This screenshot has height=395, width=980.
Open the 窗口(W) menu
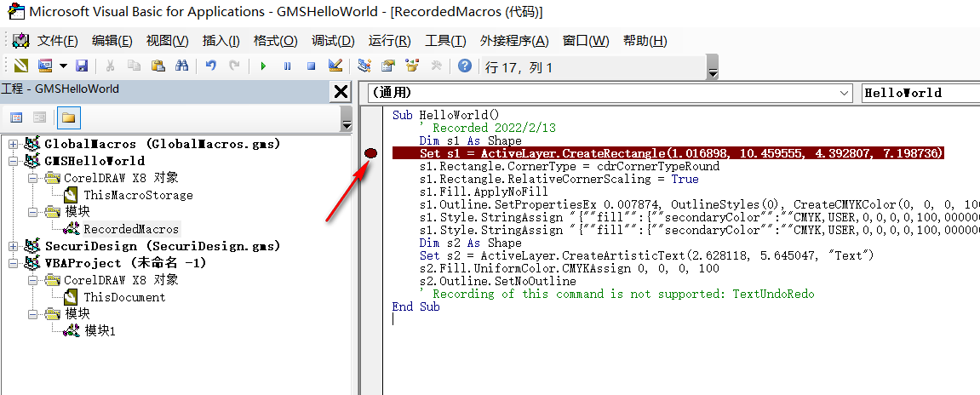(586, 41)
